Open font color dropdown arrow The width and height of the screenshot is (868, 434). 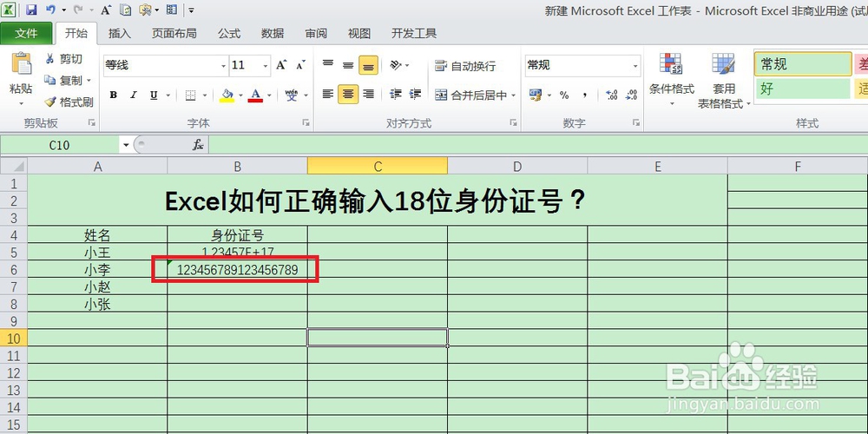point(269,95)
